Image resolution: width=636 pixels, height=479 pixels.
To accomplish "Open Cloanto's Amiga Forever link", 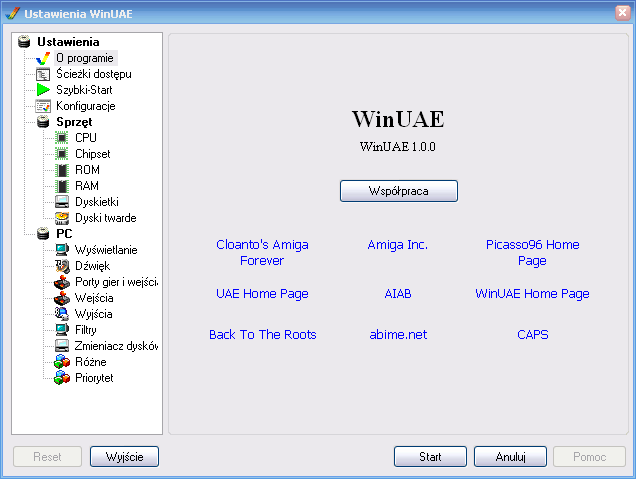I will pos(262,252).
